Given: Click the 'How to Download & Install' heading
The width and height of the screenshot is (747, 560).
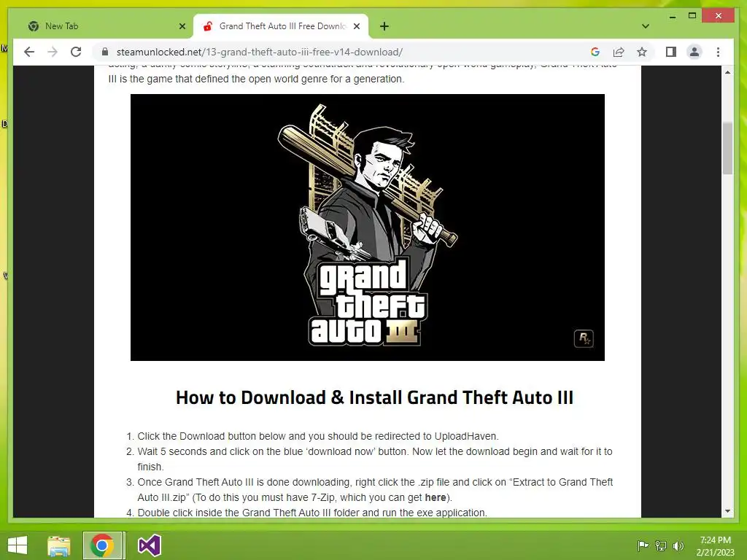Looking at the screenshot, I should point(374,397).
